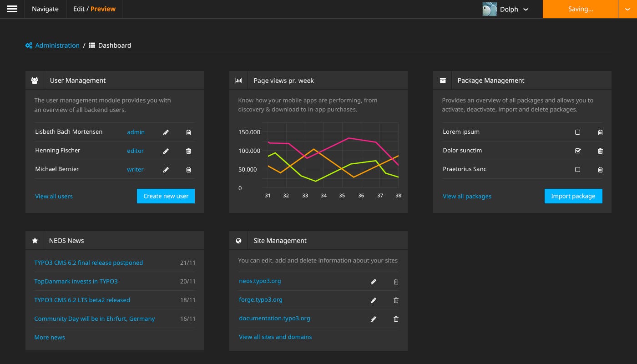Check the Praetorius Sanc package checkbox
The height and width of the screenshot is (364, 637).
(x=577, y=169)
